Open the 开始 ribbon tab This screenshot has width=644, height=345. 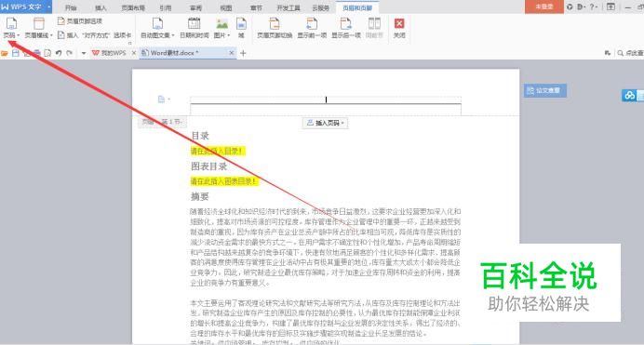coord(71,7)
